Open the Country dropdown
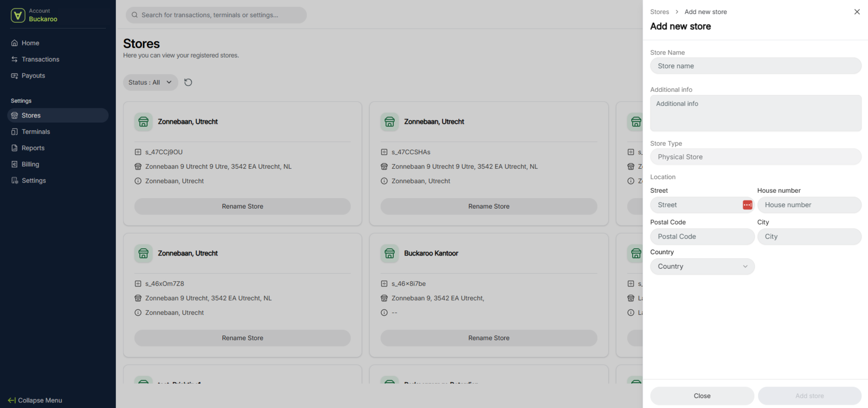Viewport: 868px width, 408px height. tap(702, 266)
